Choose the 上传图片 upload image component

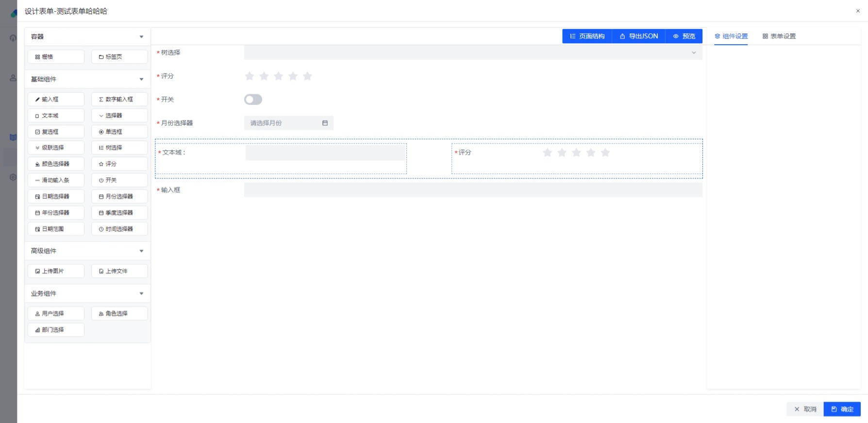pos(56,271)
